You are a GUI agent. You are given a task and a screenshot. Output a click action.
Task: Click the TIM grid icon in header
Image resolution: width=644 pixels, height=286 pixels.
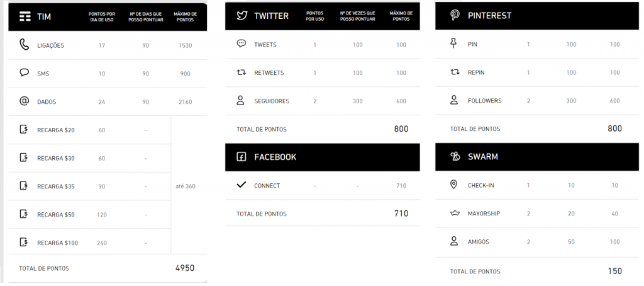tap(25, 16)
